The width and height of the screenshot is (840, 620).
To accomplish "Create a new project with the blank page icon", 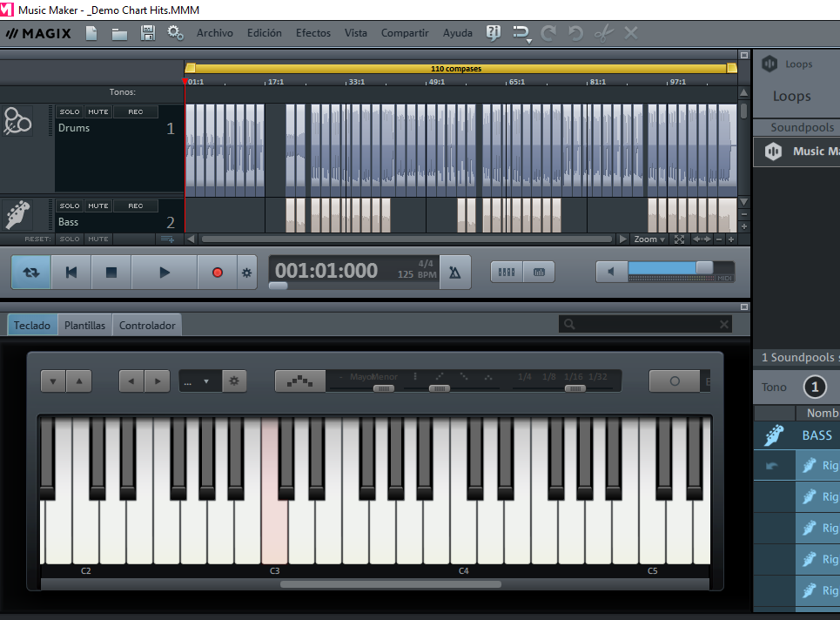I will click(91, 33).
